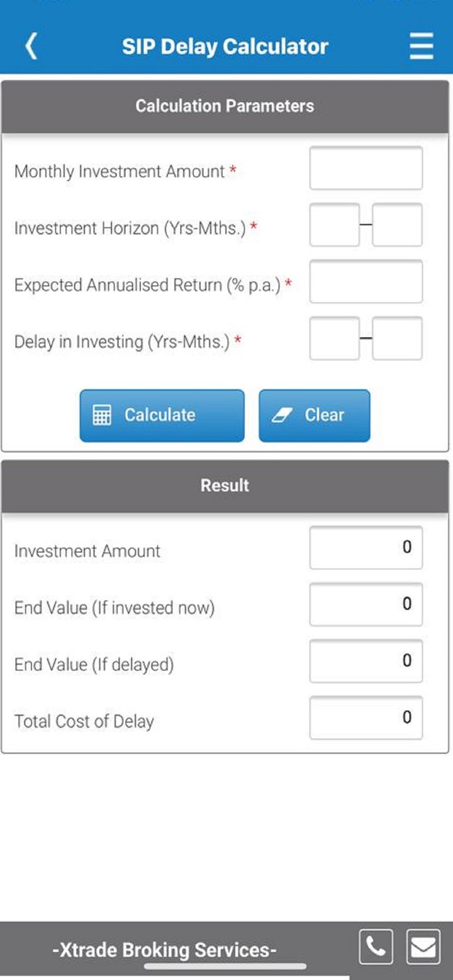Click the eraser icon on Clear
The image size is (453, 980).
pyautogui.click(x=282, y=415)
